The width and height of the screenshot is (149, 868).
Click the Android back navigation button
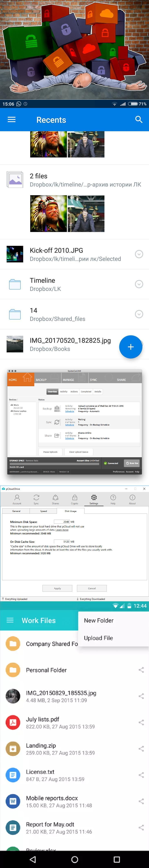33,859
